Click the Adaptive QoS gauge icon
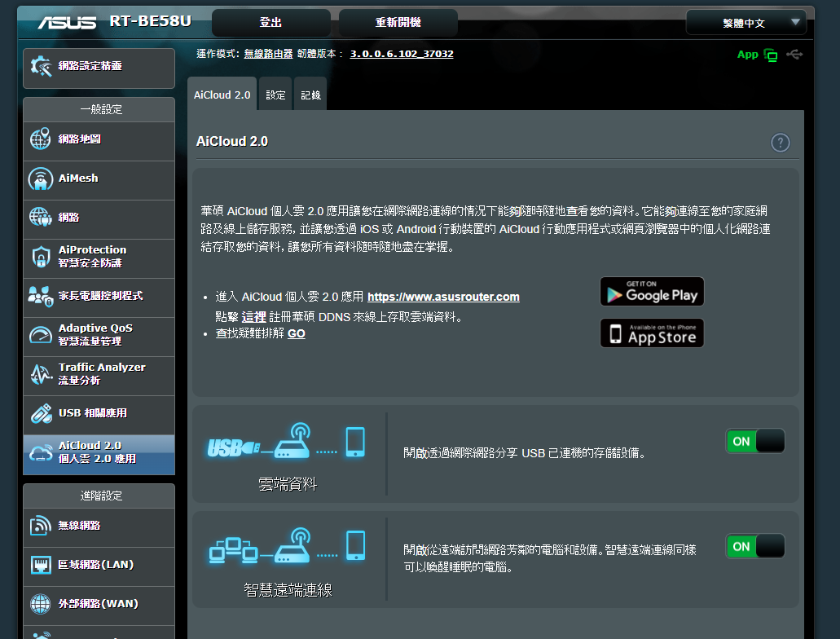The height and width of the screenshot is (639, 840). coord(41,335)
